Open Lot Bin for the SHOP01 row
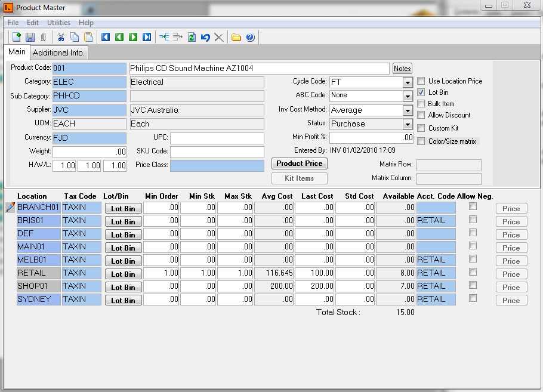The height and width of the screenshot is (392, 543). (123, 287)
